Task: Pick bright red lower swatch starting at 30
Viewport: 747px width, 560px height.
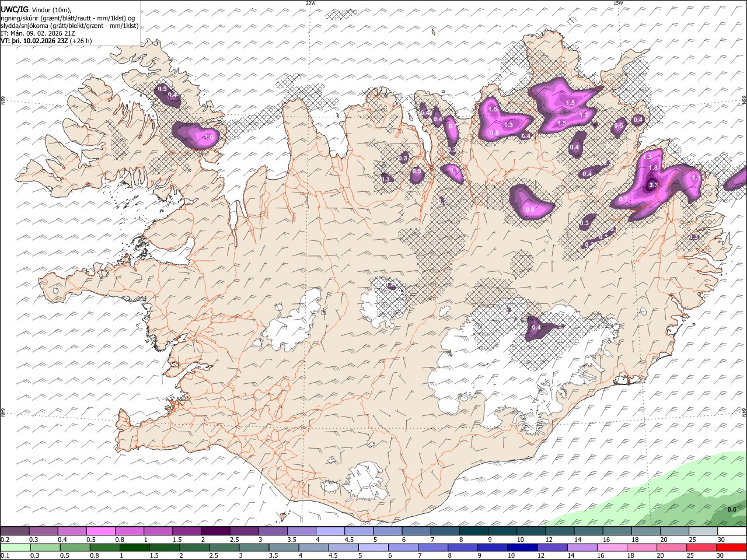Action: tap(731, 547)
